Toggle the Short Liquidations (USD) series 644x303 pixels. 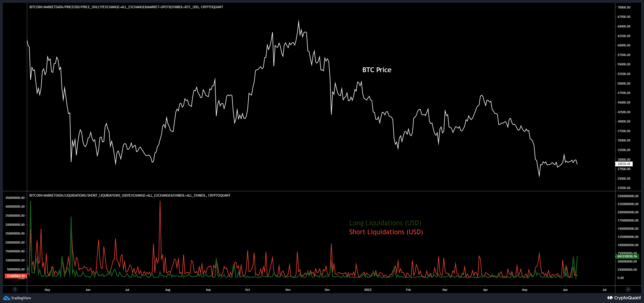pyautogui.click(x=386, y=232)
